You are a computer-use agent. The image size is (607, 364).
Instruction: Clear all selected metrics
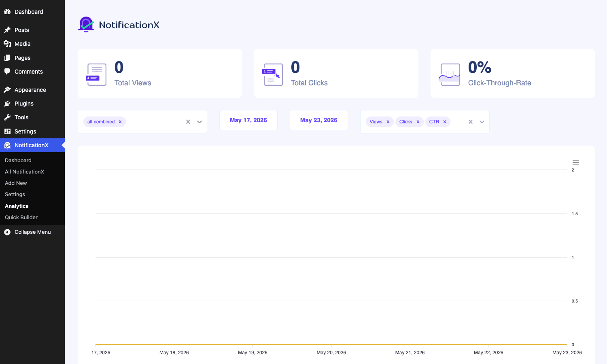coord(471,122)
